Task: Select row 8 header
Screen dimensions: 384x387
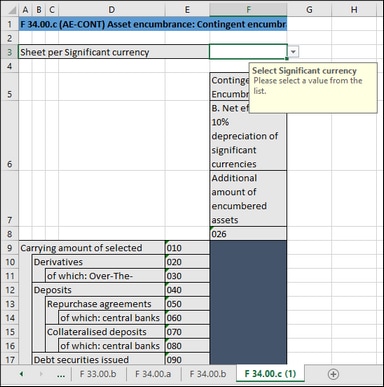Action: point(9,234)
